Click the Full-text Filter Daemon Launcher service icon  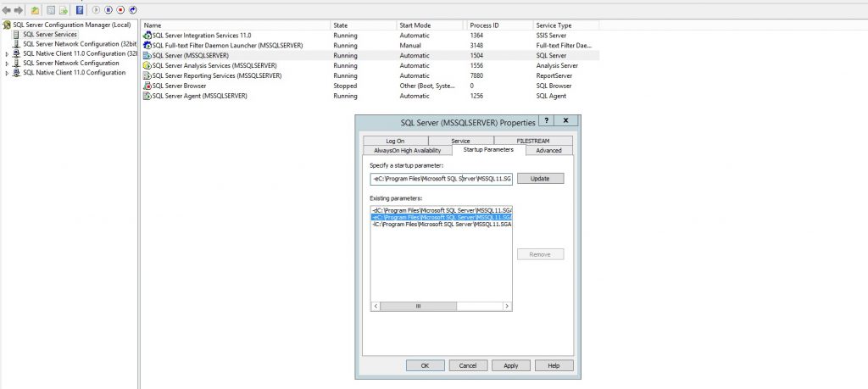coord(147,46)
